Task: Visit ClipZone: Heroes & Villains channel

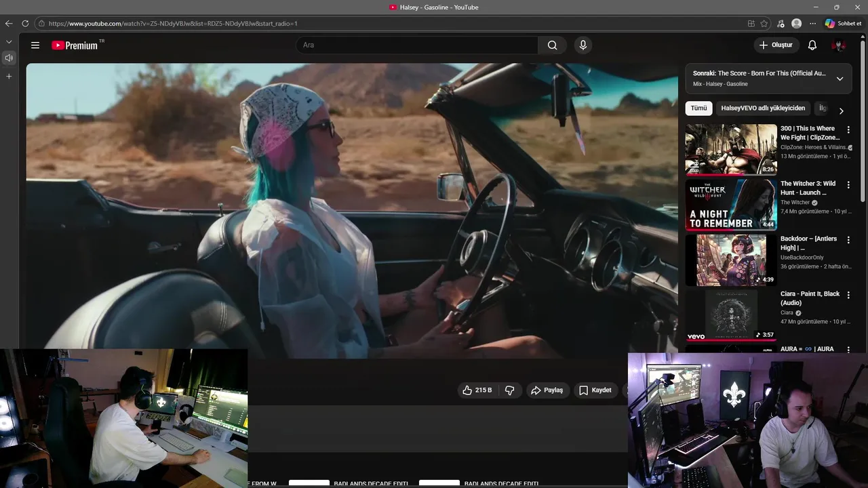Action: coord(813,147)
